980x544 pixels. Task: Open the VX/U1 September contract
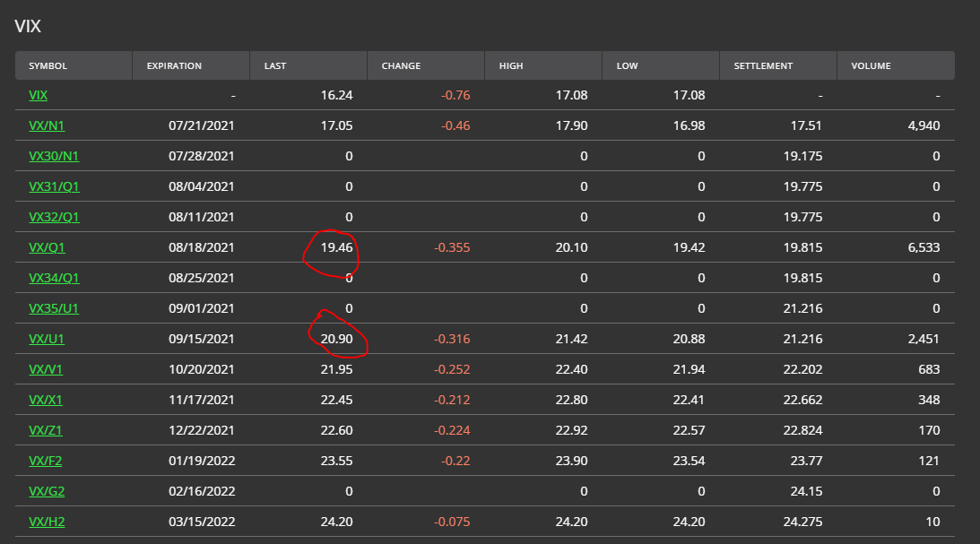coord(48,339)
